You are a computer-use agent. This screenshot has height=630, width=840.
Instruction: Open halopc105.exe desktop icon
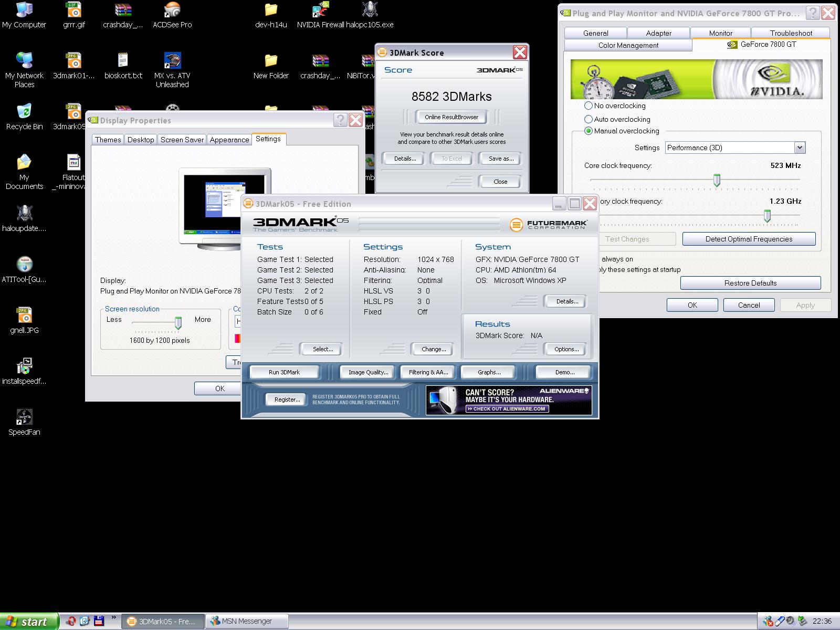370,15
